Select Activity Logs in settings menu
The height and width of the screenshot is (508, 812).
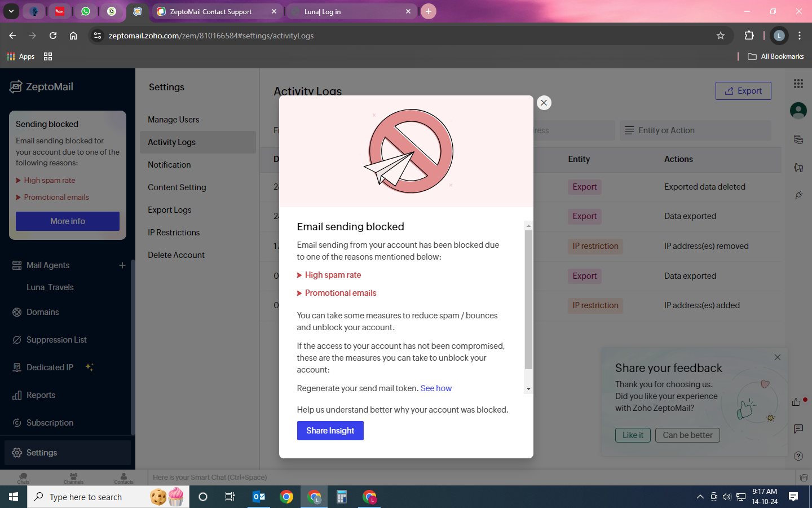[198, 142]
